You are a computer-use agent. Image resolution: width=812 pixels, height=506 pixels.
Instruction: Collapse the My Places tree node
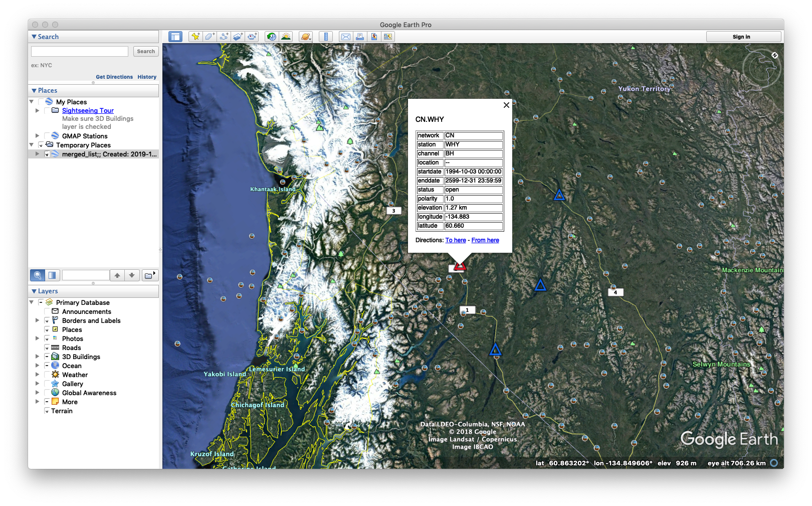[32, 102]
